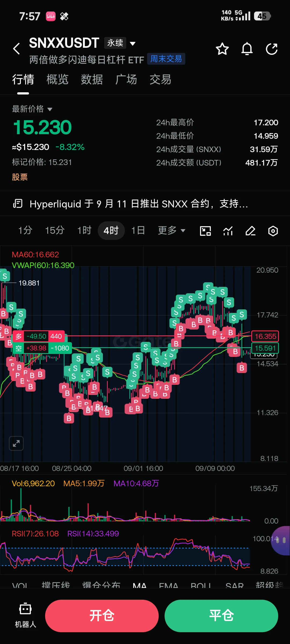Select the 1日 chart interval

click(138, 230)
